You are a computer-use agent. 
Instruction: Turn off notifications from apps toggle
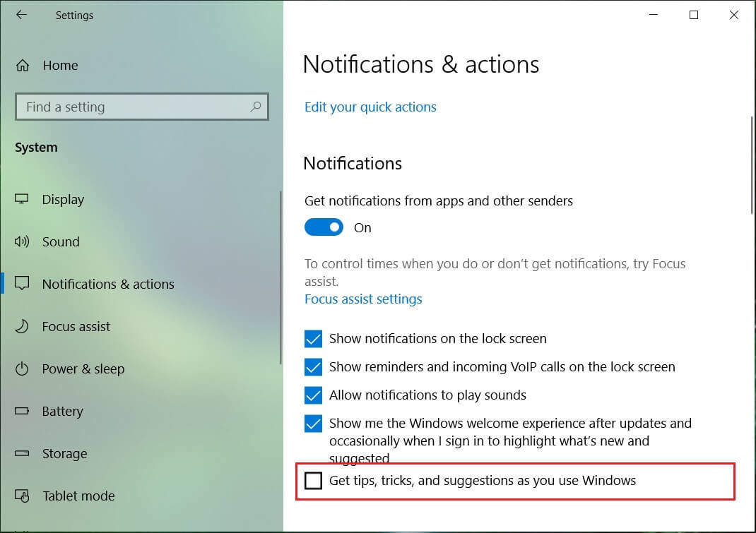point(324,227)
